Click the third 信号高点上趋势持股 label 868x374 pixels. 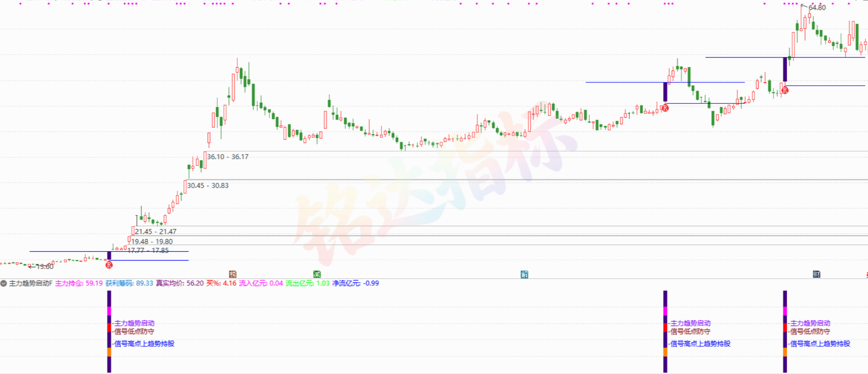coord(820,344)
